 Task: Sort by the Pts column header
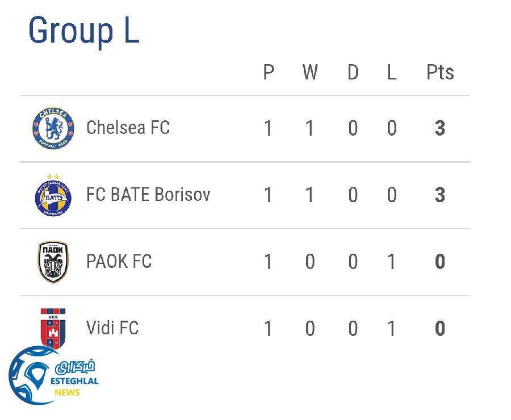[x=440, y=73]
